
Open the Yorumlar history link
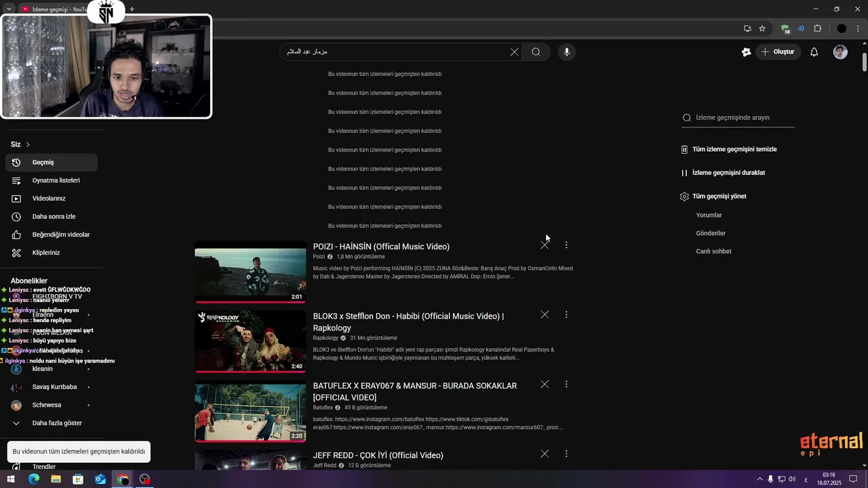point(709,216)
